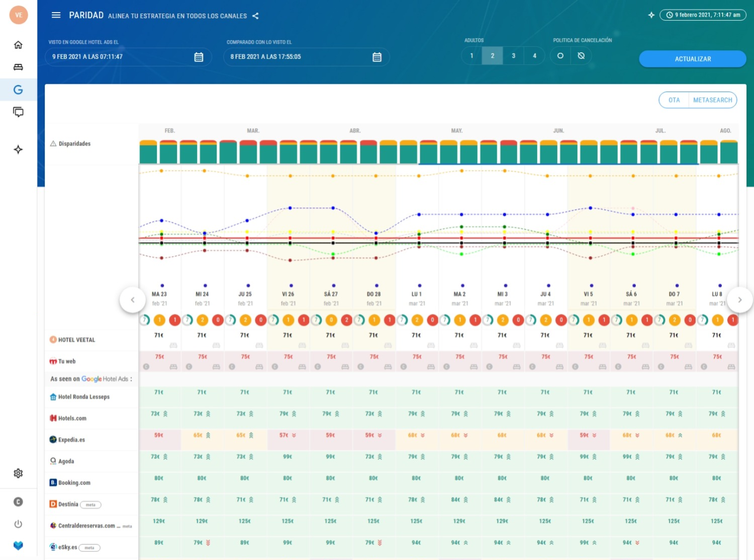The height and width of the screenshot is (560, 754).
Task: Click the Agoda logo icon
Action: pyautogui.click(x=53, y=461)
